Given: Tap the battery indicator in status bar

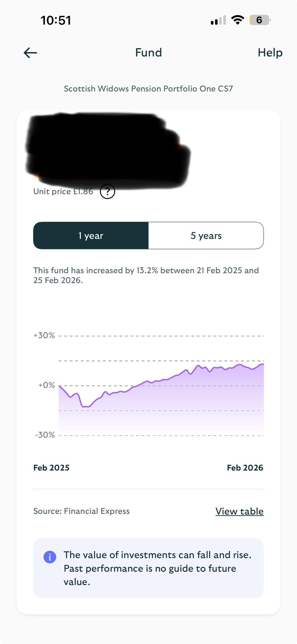Looking at the screenshot, I should pyautogui.click(x=260, y=20).
